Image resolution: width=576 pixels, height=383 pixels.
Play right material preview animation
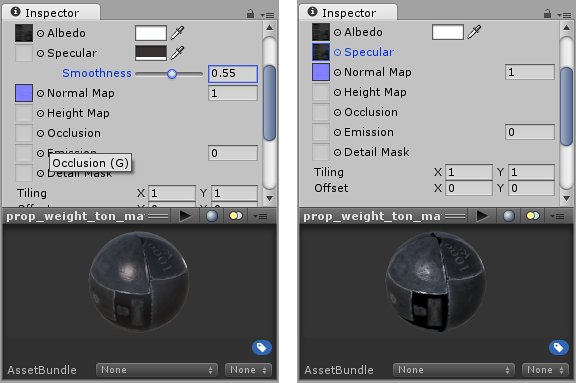point(482,216)
